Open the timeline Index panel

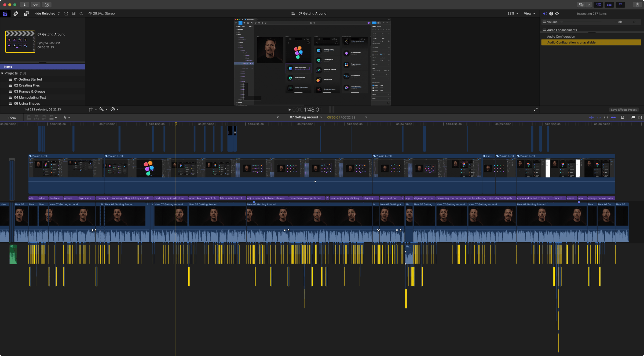12,117
